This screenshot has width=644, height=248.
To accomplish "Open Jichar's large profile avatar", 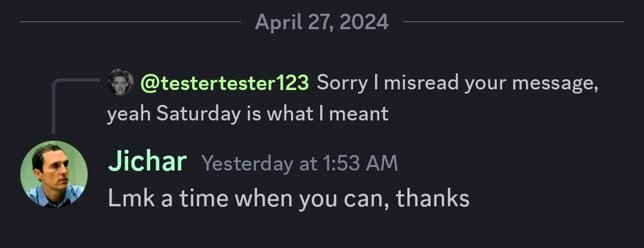I will 54,174.
